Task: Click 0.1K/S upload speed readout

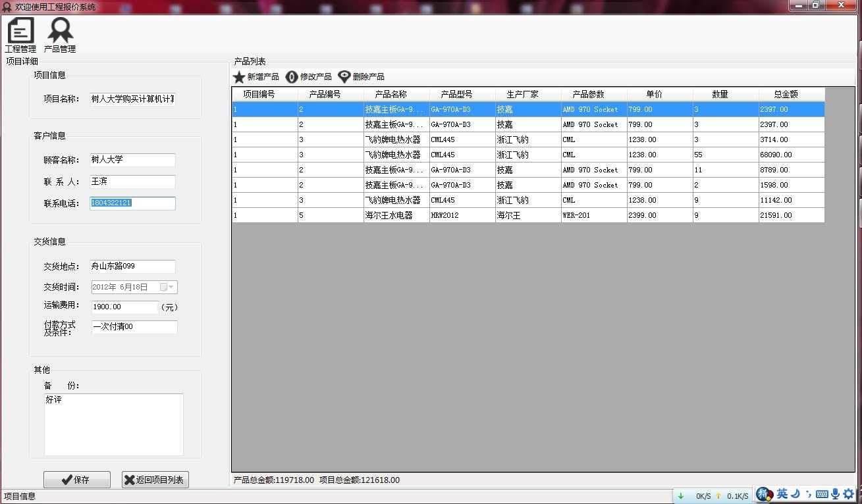Action: coord(738,496)
